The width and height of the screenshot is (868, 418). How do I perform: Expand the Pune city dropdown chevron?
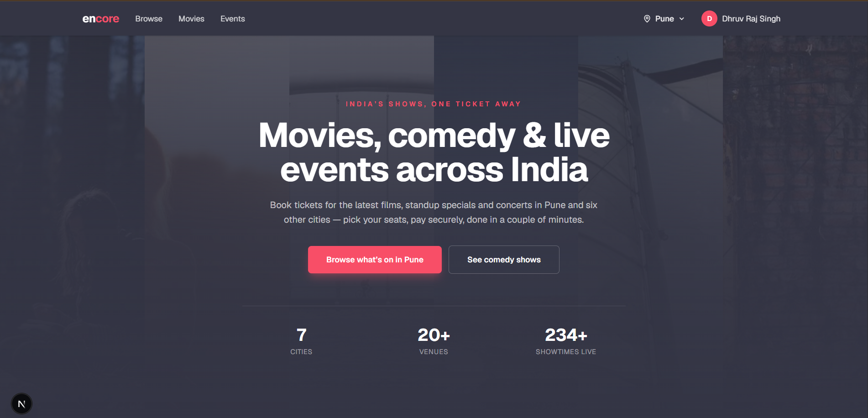click(x=682, y=19)
